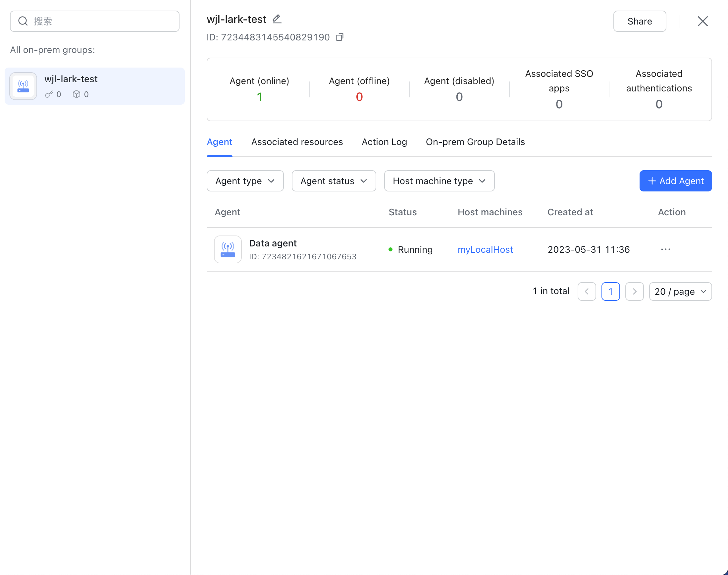Click the Host machines column header
Screen dimensions: 728x575
tap(490, 212)
